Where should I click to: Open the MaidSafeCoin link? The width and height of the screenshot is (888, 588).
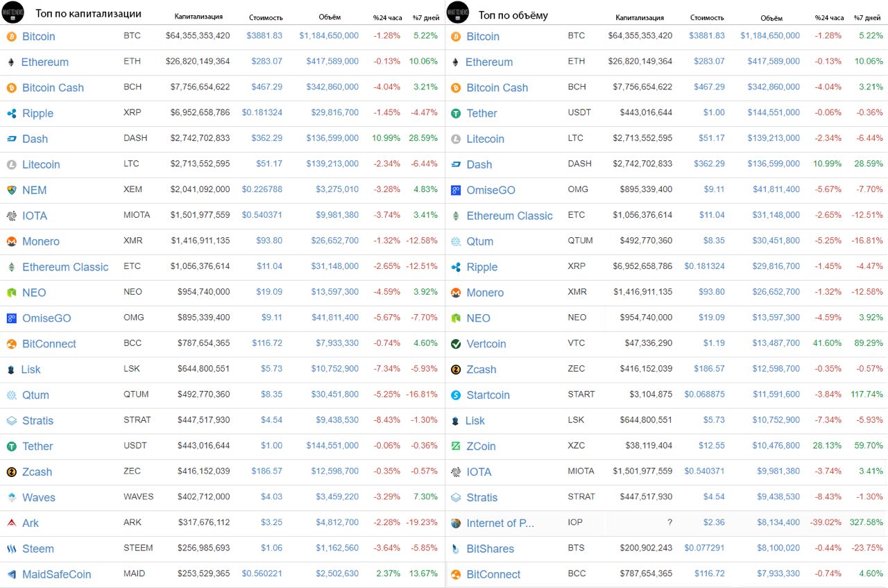coord(56,574)
